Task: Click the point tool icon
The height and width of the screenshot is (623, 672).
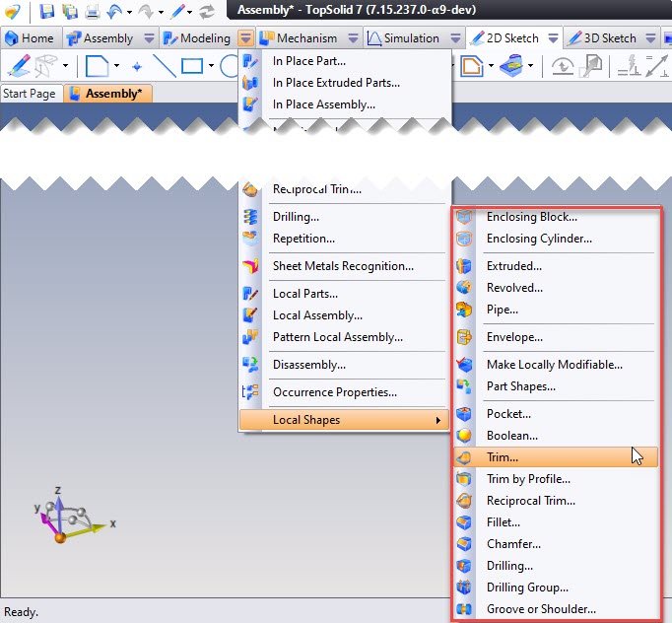Action: pos(137,66)
